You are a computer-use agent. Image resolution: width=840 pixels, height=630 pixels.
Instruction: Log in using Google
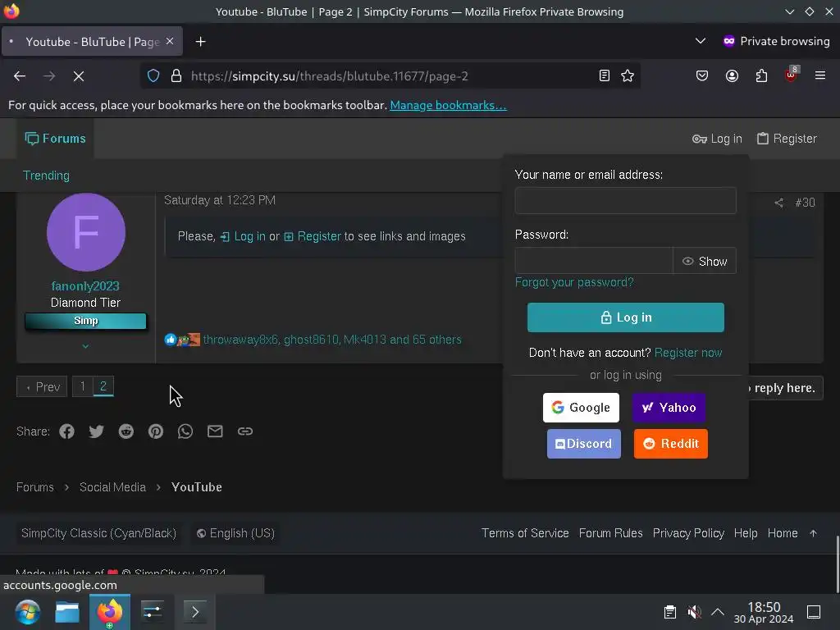[x=581, y=408]
